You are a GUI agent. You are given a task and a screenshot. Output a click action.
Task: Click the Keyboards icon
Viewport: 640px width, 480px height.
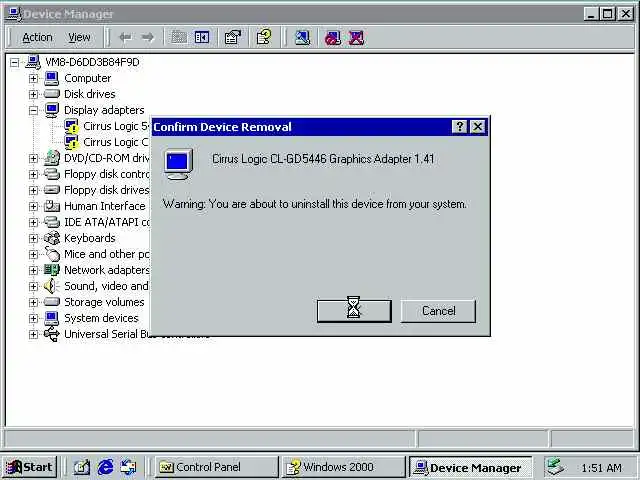(x=52, y=238)
